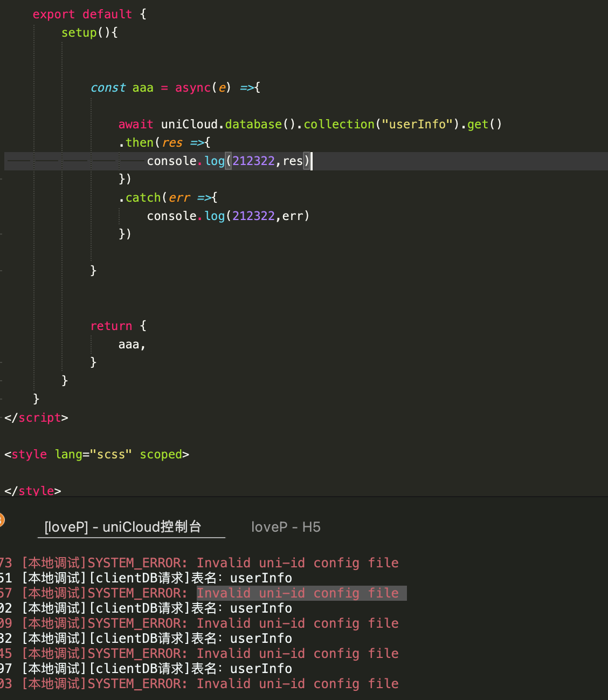Click the 'await' keyword
This screenshot has width=608, height=700.
tap(136, 125)
